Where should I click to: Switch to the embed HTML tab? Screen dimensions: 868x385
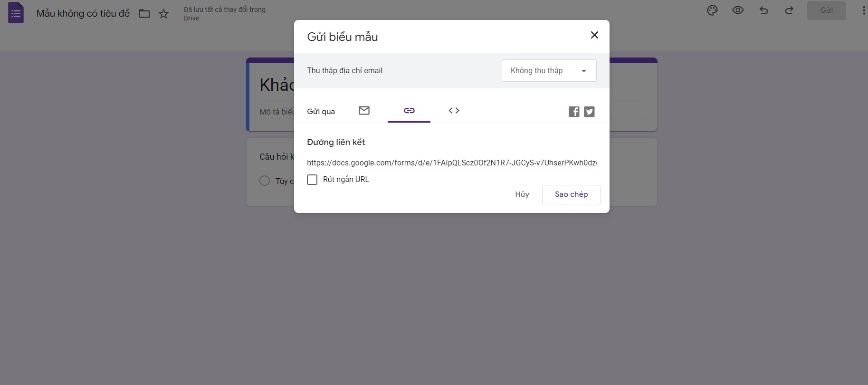pos(454,111)
